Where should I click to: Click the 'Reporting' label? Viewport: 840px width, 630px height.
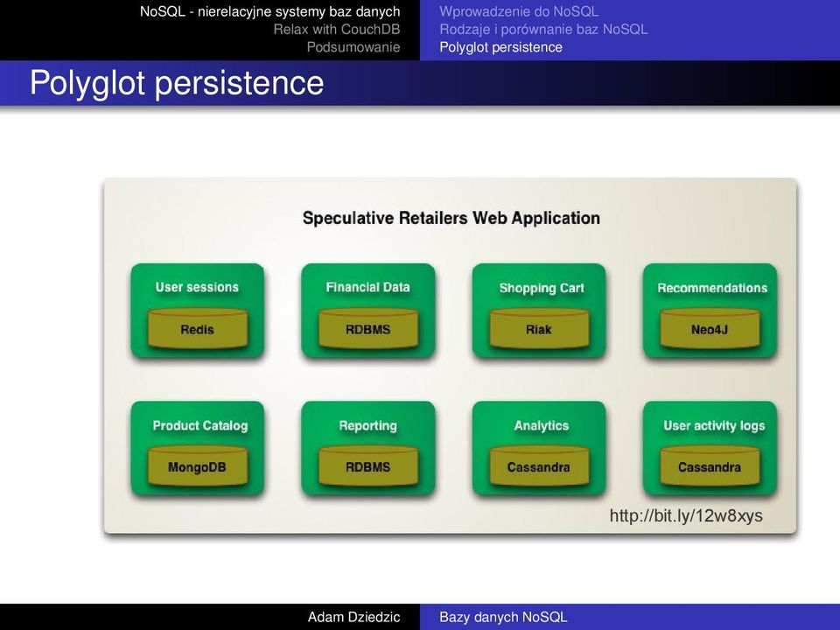pyautogui.click(x=368, y=426)
